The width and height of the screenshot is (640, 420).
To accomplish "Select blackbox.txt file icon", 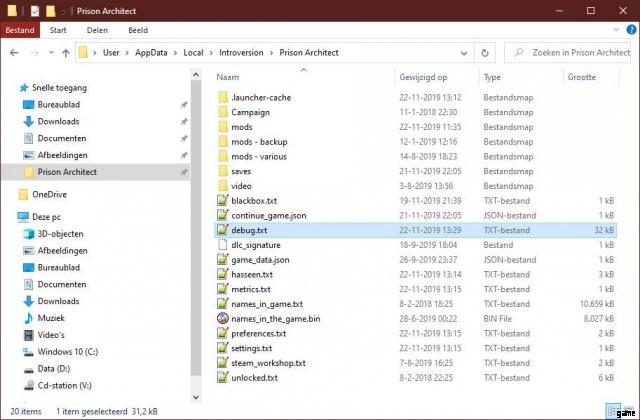I will click(223, 200).
